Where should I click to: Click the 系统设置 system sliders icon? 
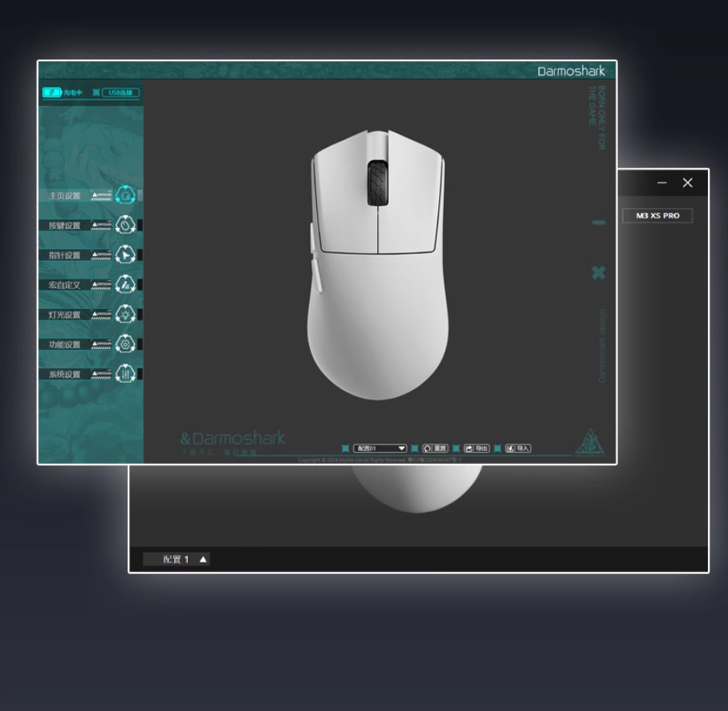pos(125,374)
